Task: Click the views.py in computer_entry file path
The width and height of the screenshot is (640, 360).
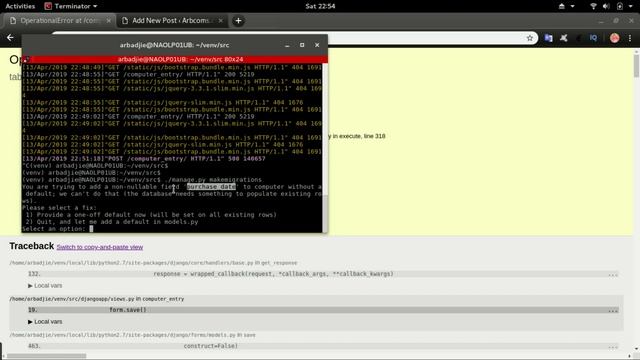Action: (97, 299)
